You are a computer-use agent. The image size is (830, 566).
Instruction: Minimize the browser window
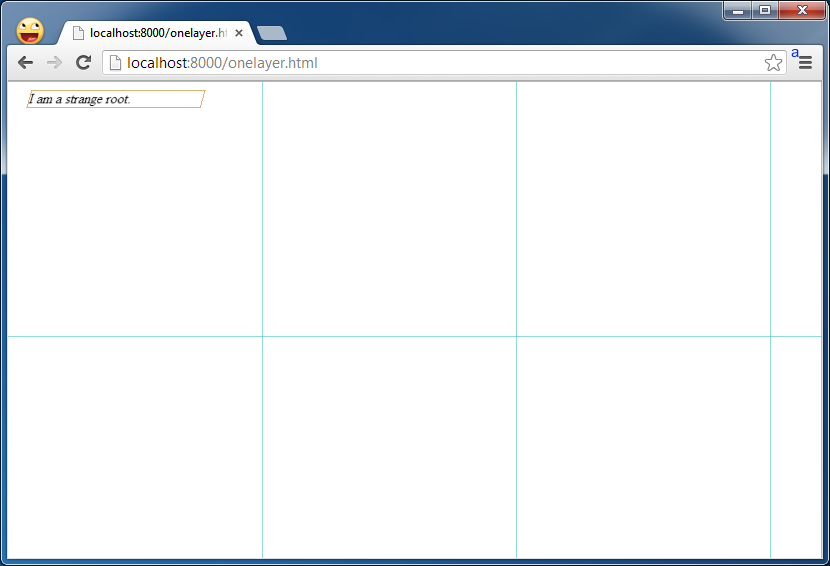pyautogui.click(x=738, y=10)
